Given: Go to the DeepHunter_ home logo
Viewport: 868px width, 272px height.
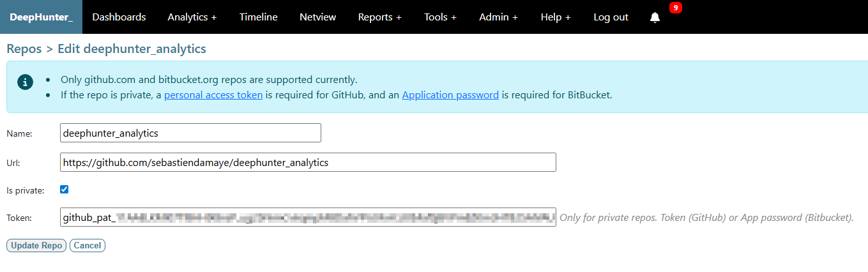Looking at the screenshot, I should [x=42, y=17].
